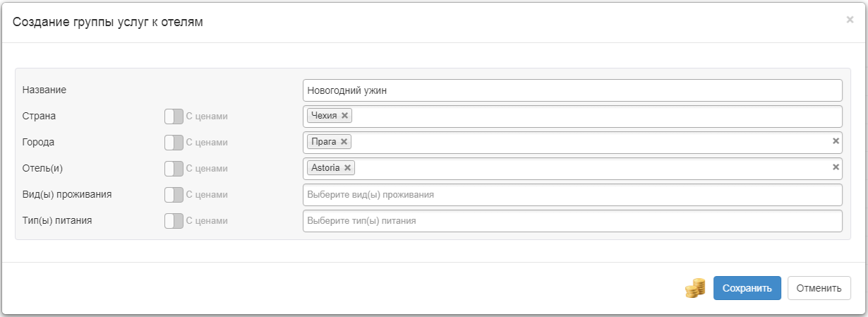Enable С ценами switch for Города
The image size is (868, 317).
[174, 143]
